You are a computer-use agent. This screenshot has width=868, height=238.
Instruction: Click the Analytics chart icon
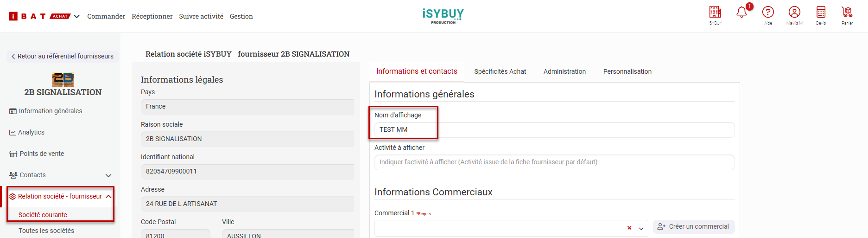[13, 133]
